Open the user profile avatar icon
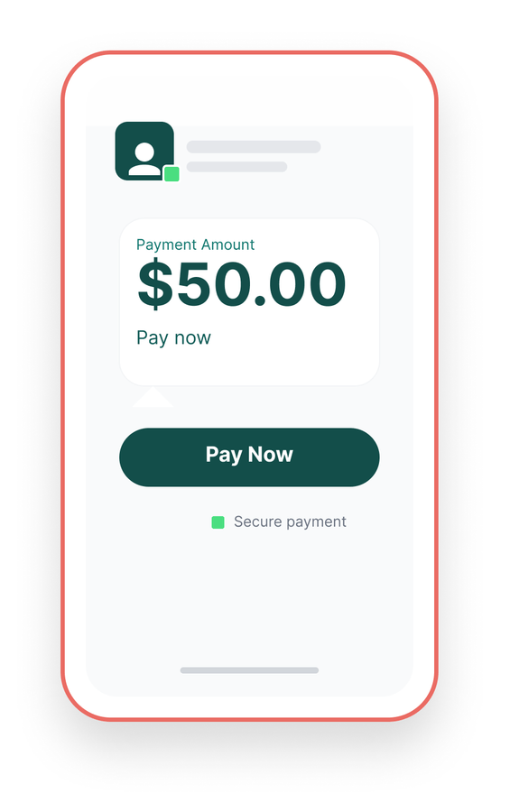The image size is (510, 812). pyautogui.click(x=144, y=152)
